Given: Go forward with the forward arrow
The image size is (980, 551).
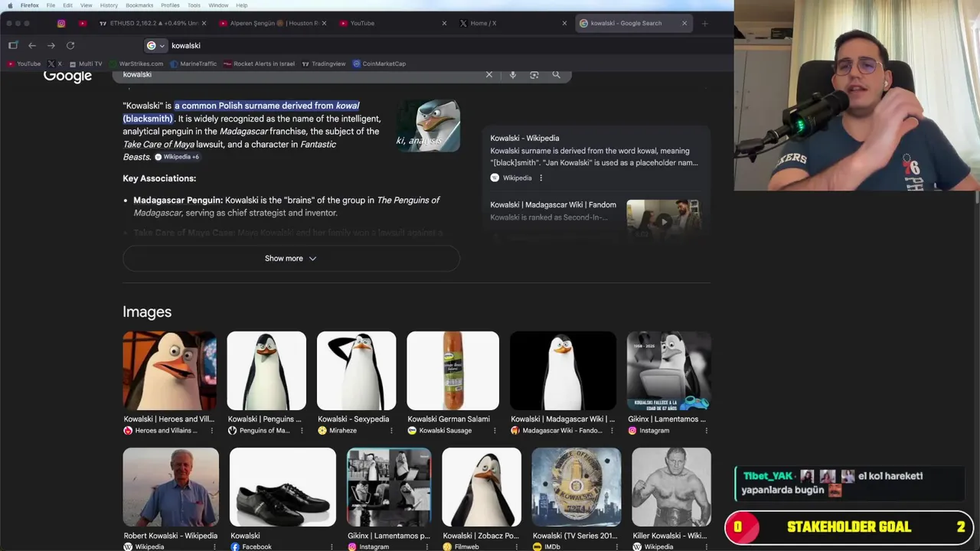Looking at the screenshot, I should 51,45.
